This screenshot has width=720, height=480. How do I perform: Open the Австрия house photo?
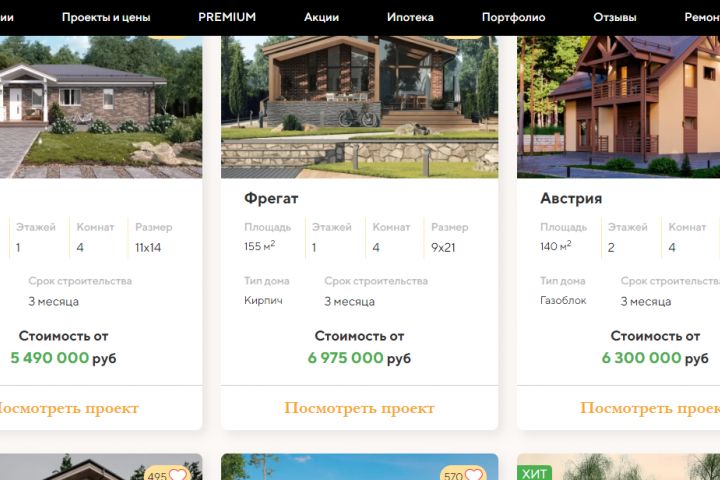pos(619,107)
